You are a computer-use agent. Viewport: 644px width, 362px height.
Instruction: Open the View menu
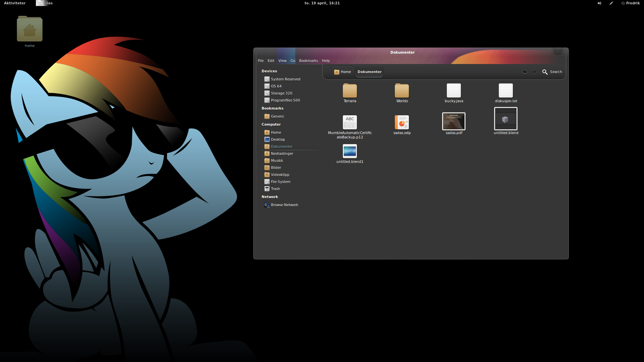282,61
